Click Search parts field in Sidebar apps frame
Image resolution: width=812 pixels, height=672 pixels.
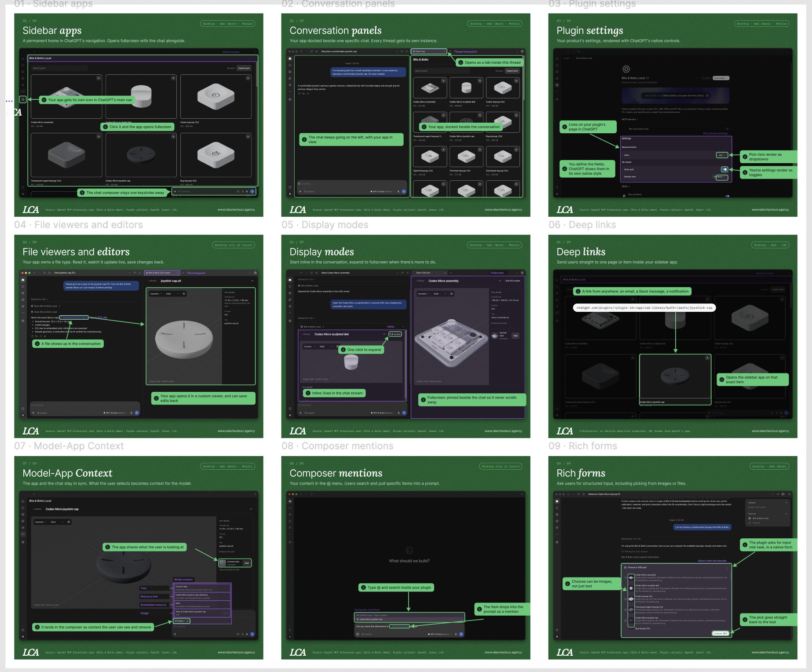click(59, 68)
